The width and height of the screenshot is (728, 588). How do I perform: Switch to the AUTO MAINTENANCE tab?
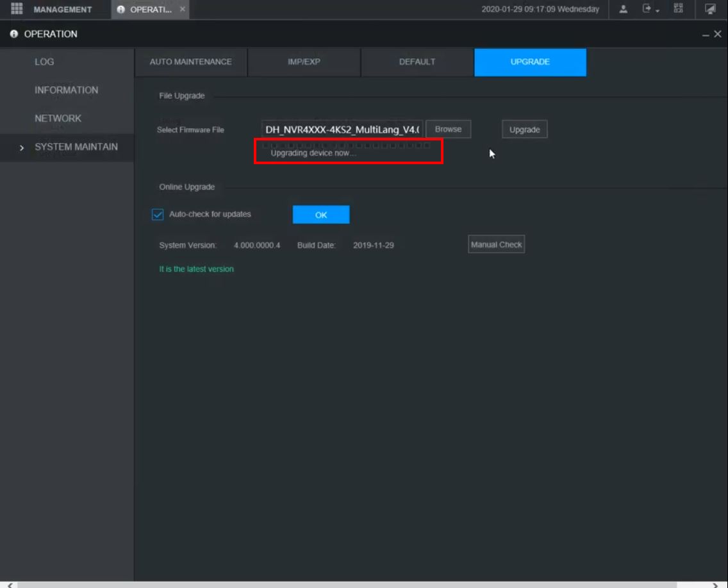pos(192,62)
